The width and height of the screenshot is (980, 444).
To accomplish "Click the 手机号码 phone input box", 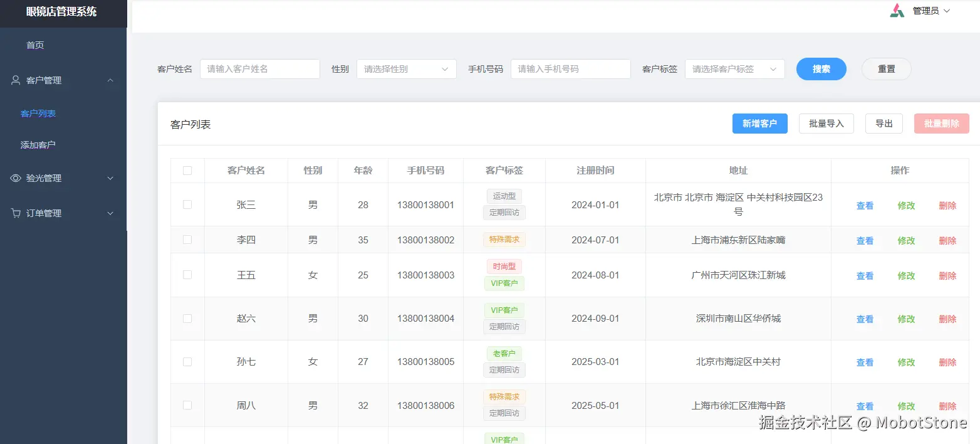I will (570, 69).
